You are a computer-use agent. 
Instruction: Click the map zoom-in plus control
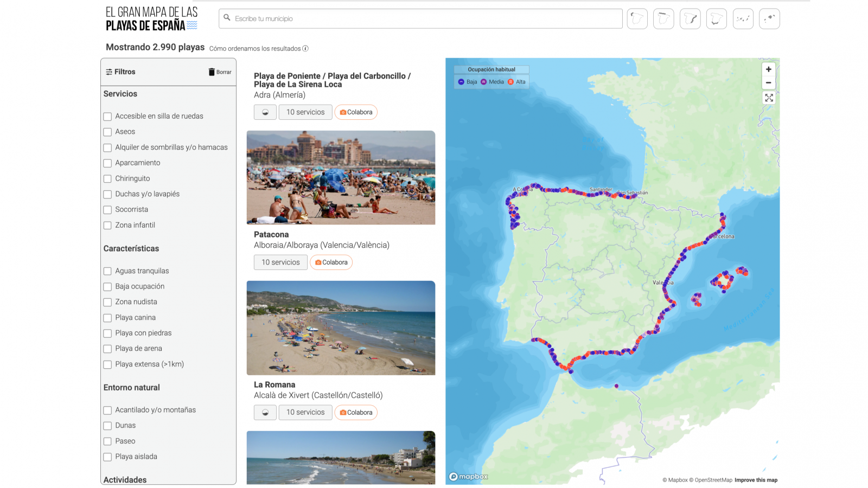769,69
